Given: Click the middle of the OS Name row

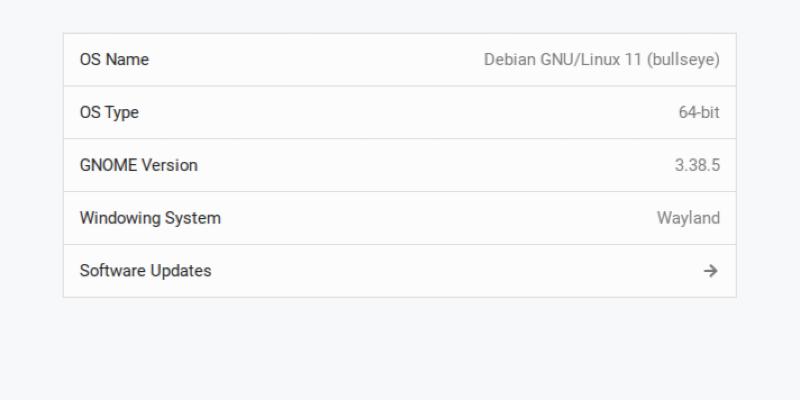Looking at the screenshot, I should (x=400, y=60).
